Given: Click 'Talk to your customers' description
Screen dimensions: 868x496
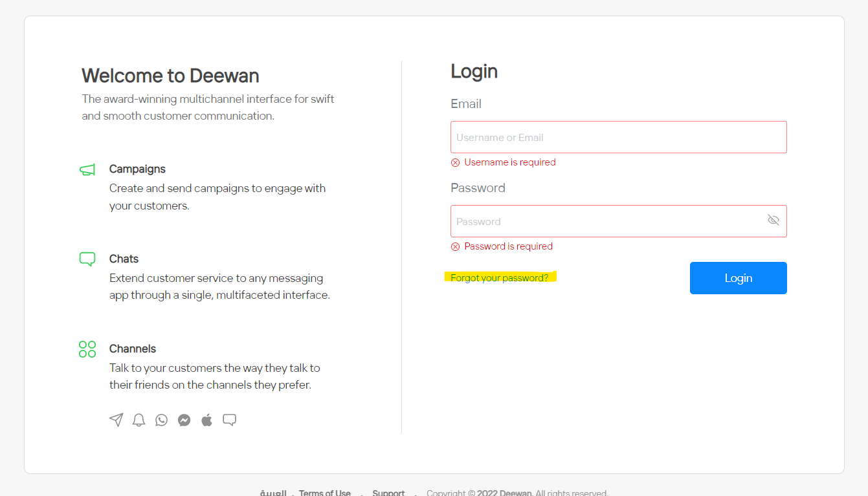Looking at the screenshot, I should click(215, 376).
